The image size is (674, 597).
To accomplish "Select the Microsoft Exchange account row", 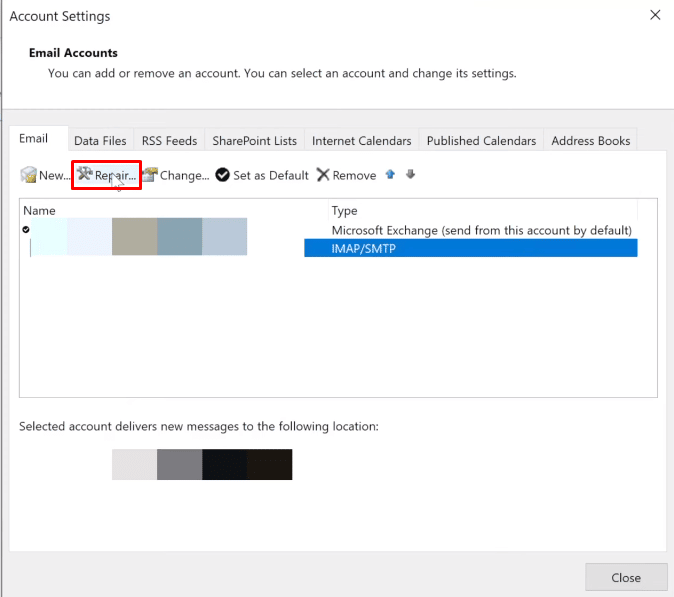I will tap(330, 230).
